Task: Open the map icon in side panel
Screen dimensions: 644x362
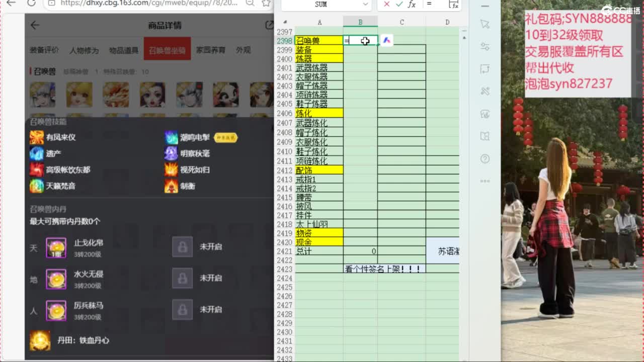Action: coord(485,136)
